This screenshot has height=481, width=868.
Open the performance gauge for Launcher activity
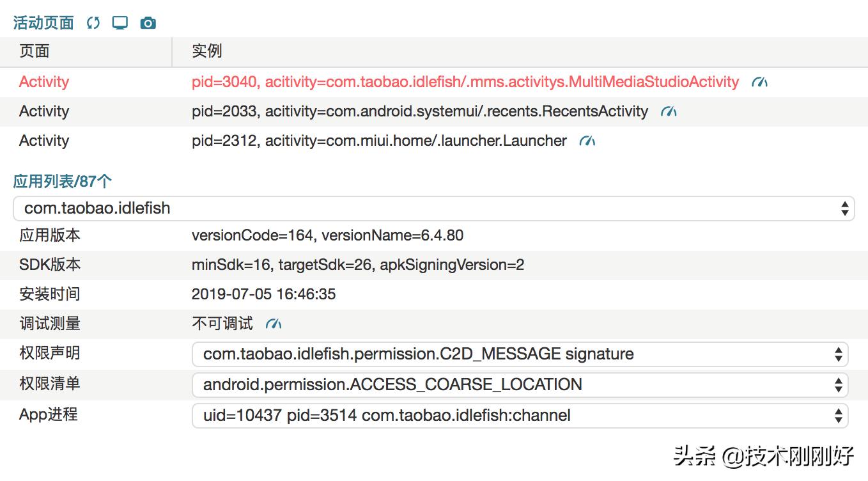click(587, 141)
